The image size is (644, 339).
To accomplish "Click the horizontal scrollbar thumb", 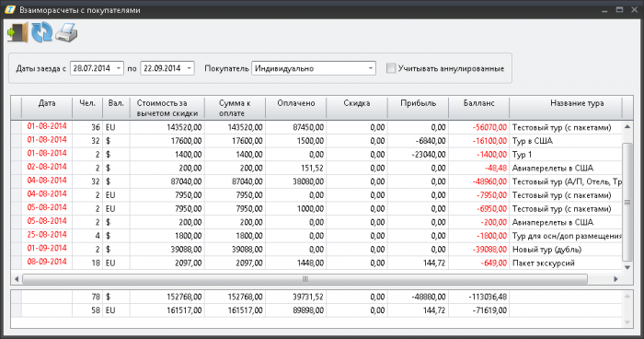I will click(x=305, y=279).
